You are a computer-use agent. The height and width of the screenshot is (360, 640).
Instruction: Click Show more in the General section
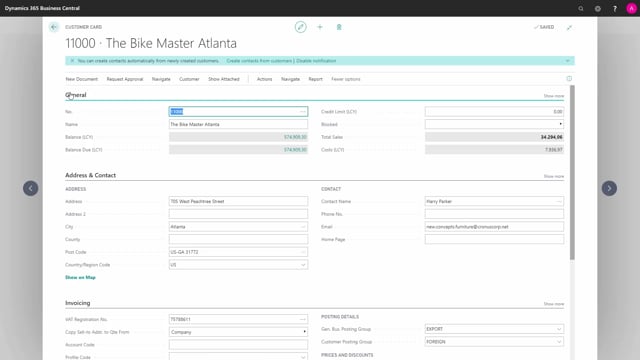[x=553, y=96]
